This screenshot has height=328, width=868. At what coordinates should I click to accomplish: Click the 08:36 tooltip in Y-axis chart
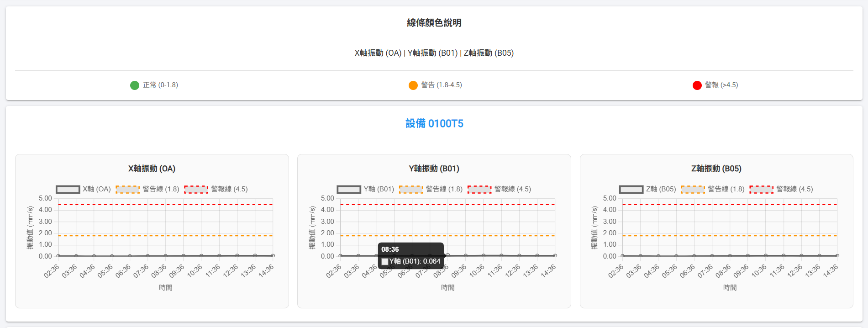(411, 256)
